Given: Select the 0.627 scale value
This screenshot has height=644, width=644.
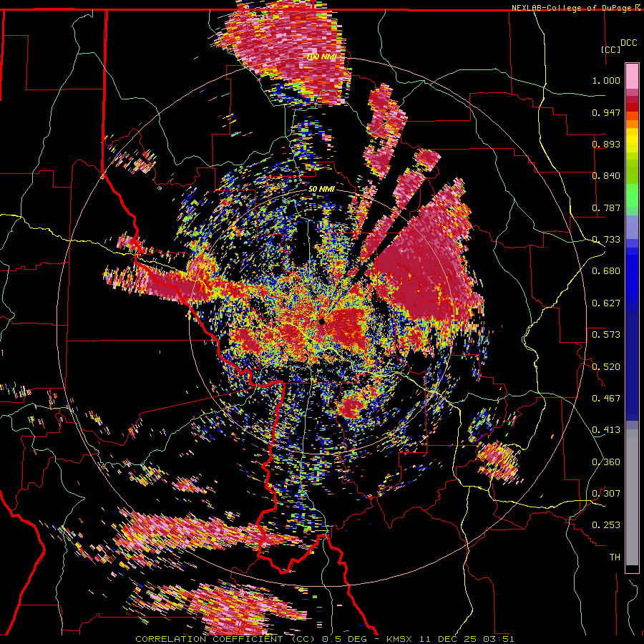Looking at the screenshot, I should coord(606,303).
